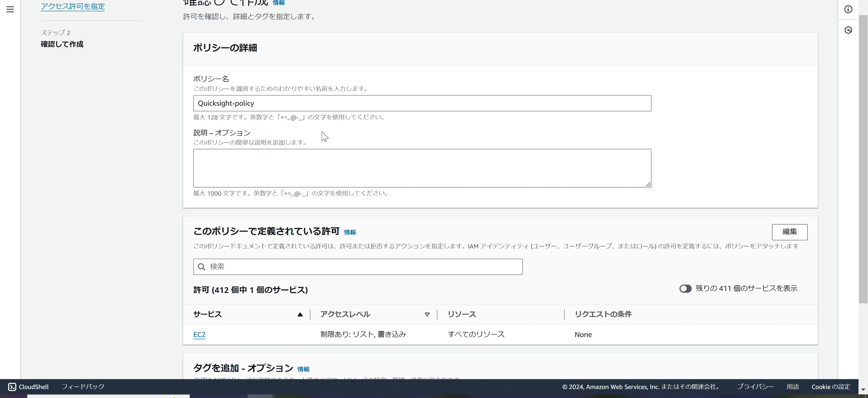Click the 検索 permissions search field
Viewport: 868px width, 398px height.
[358, 267]
